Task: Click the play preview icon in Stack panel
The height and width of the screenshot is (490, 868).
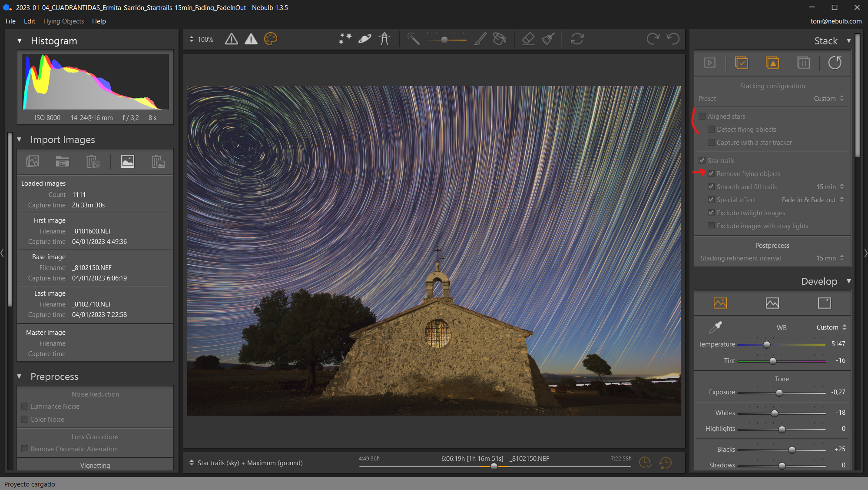Action: [710, 63]
